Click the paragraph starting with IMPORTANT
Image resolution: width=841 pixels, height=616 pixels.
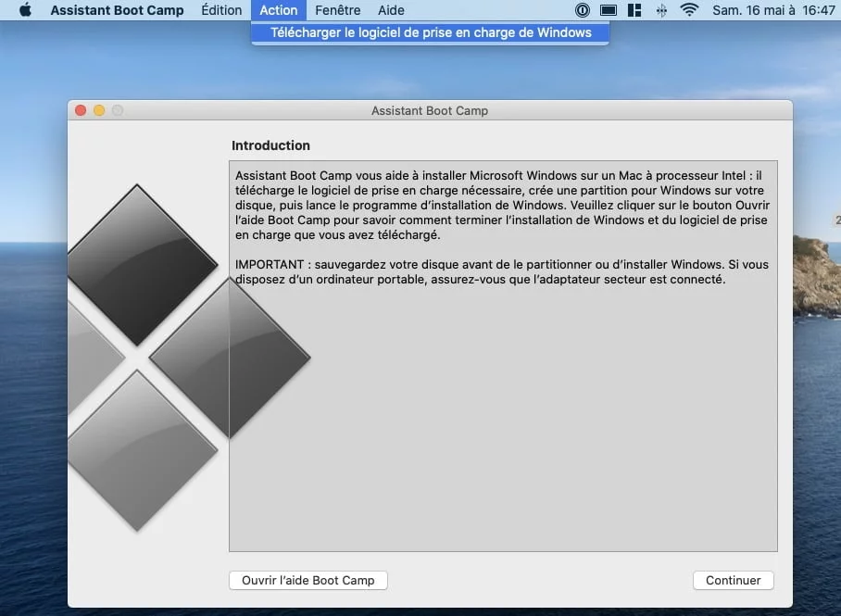pyautogui.click(x=501, y=272)
